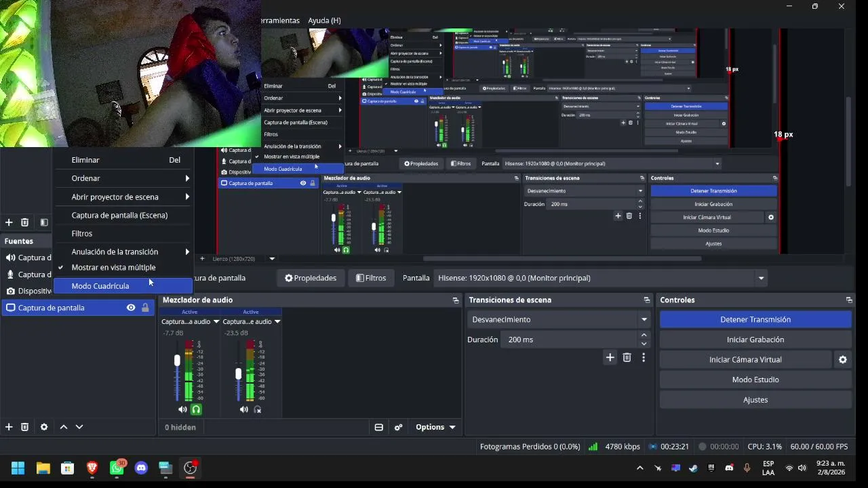Click Iniciar Grabación in the Controles dock
868x488 pixels.
pyautogui.click(x=755, y=340)
